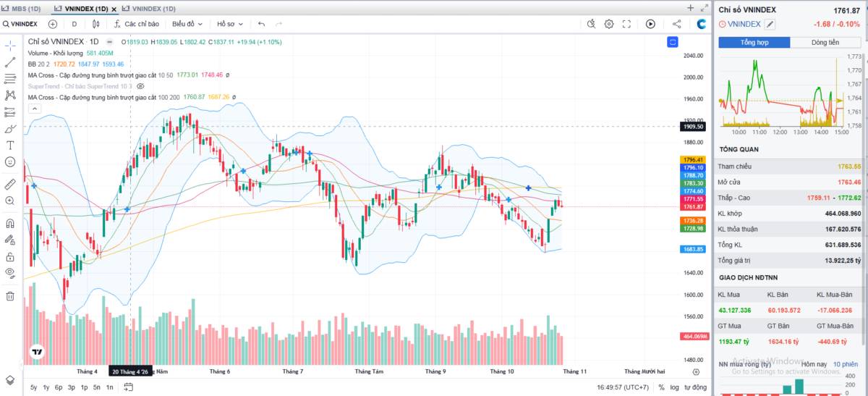Open the go-to-date calendar icon
Screen dimensions: 868x396
(128, 387)
